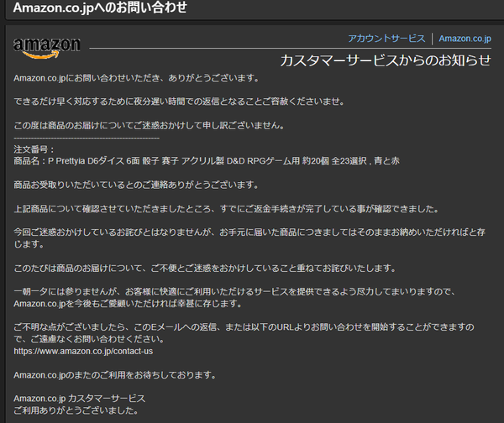Select the カスタマーサービスからのお知らせ heading

click(x=386, y=60)
